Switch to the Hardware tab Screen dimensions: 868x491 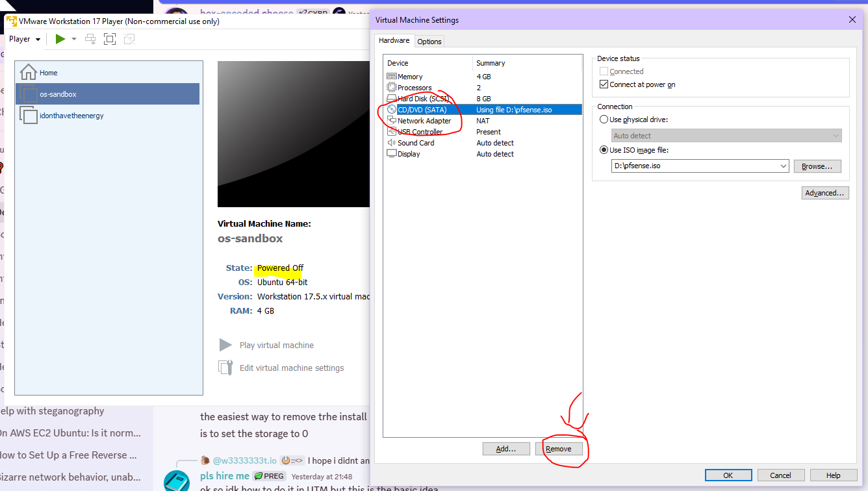point(394,40)
